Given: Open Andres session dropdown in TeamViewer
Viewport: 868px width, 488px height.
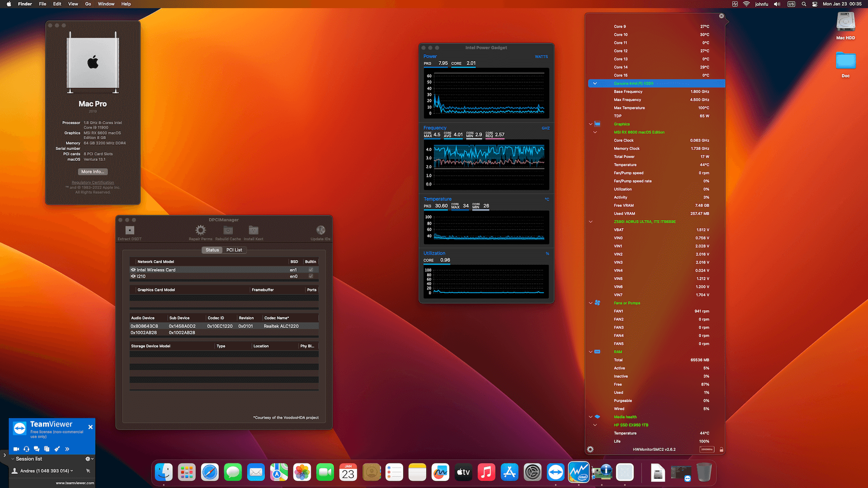Looking at the screenshot, I should point(71,471).
